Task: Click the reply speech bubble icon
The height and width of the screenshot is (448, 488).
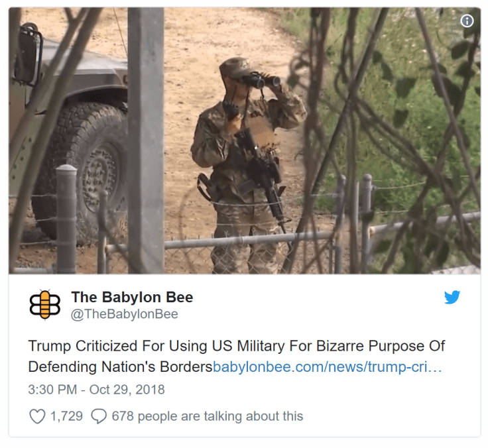Action: [x=99, y=416]
